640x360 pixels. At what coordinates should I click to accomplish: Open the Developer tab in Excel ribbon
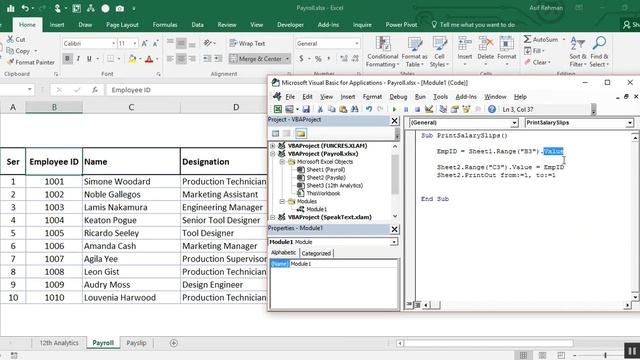coord(290,25)
